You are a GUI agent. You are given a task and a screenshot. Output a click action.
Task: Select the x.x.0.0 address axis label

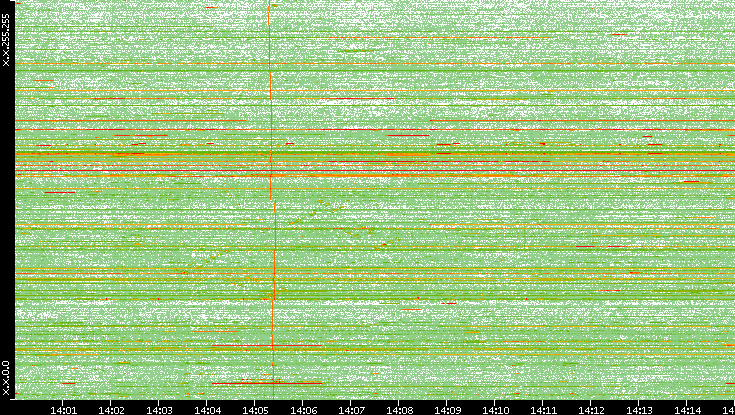(x=6, y=378)
